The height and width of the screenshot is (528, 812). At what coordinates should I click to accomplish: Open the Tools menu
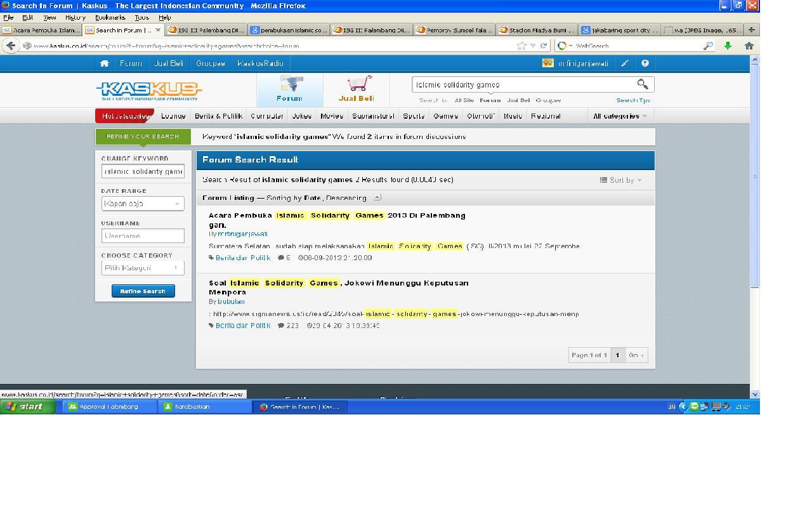141,18
